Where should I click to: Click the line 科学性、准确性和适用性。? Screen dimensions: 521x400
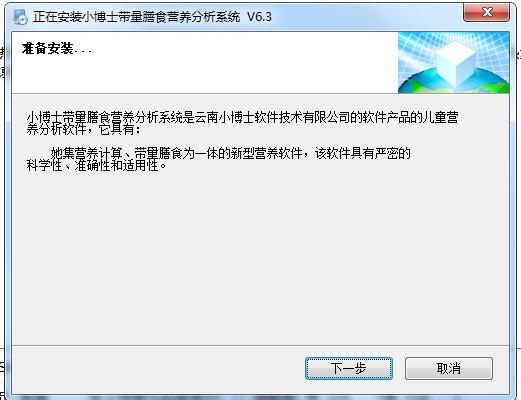pos(97,165)
